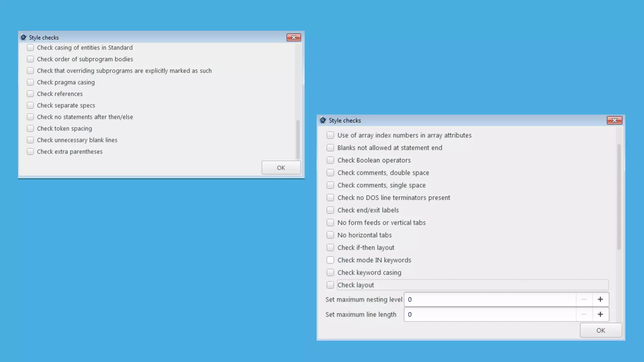Click the maximum nesting level input field

(490, 299)
